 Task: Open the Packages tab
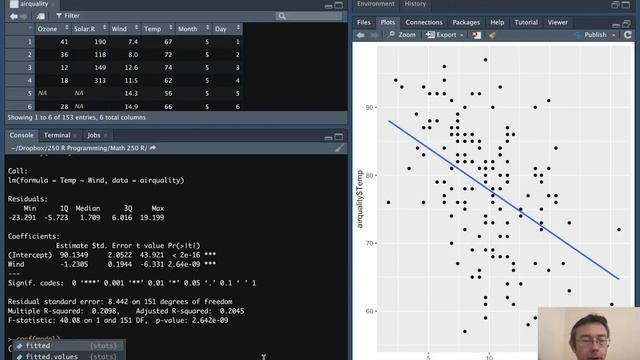[466, 22]
